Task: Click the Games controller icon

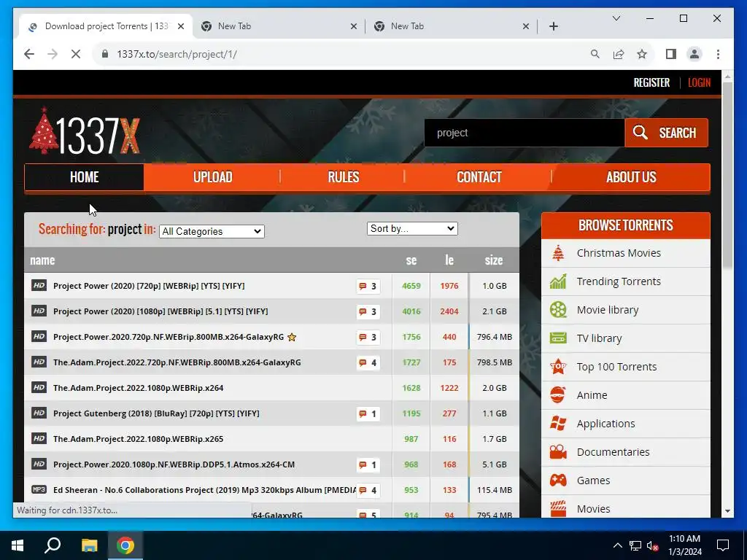Action: [558, 480]
